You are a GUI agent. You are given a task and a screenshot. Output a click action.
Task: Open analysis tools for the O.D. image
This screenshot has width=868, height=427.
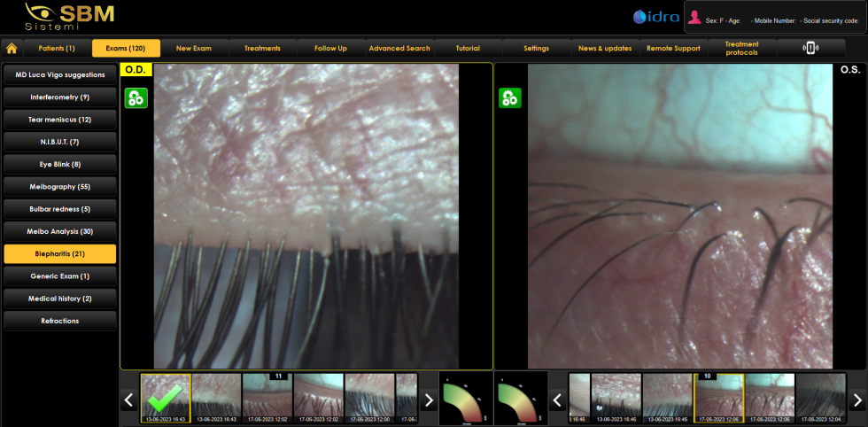click(136, 98)
